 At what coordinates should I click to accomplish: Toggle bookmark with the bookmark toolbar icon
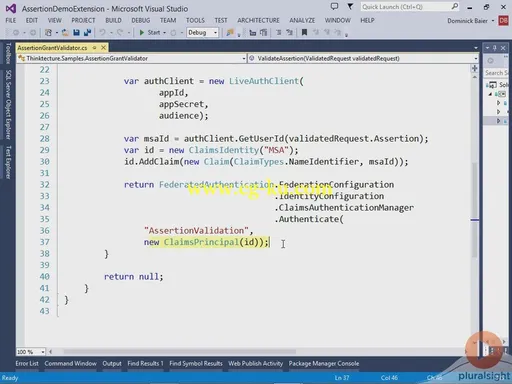(x=304, y=33)
